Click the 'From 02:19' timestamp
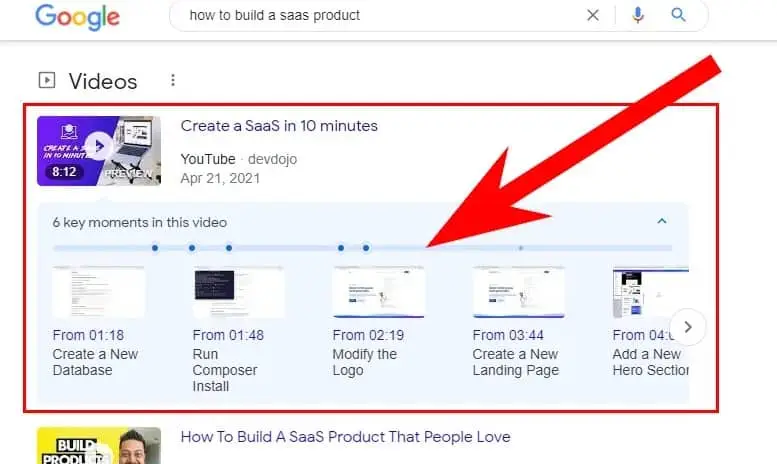The width and height of the screenshot is (777, 464). point(368,336)
